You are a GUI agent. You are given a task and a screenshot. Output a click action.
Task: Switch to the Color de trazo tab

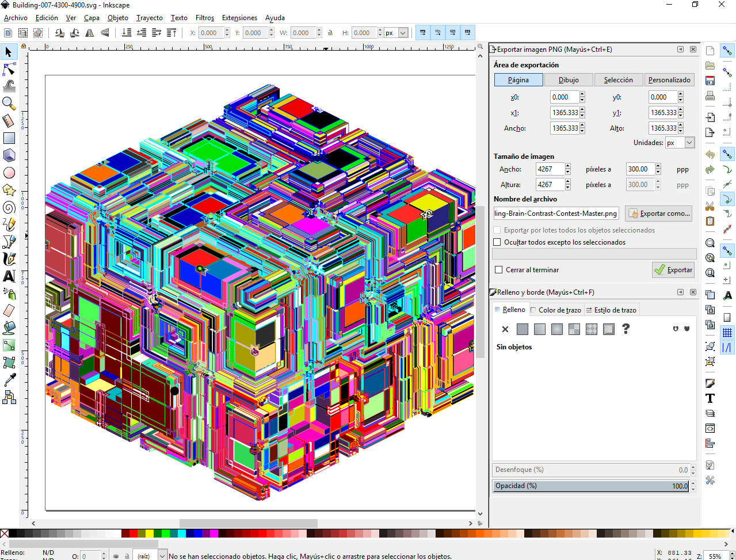pyautogui.click(x=555, y=310)
